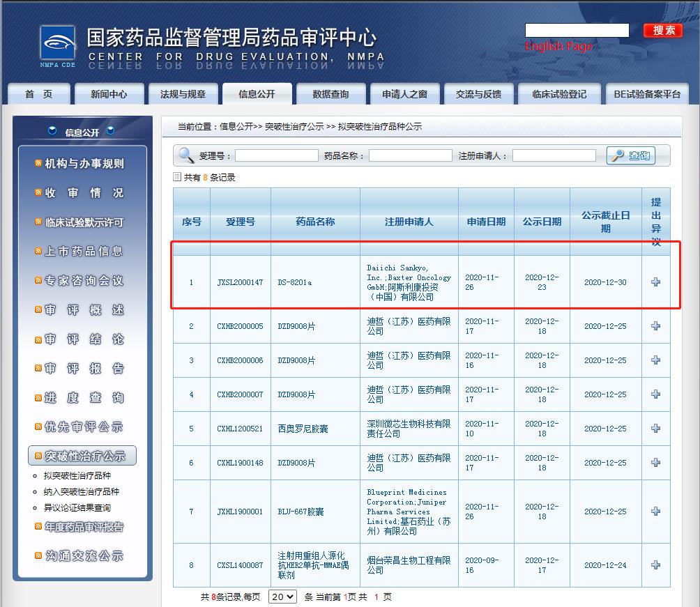700x607 pixels.
Task: Click the NMPA CDE logo
Action: click(58, 47)
